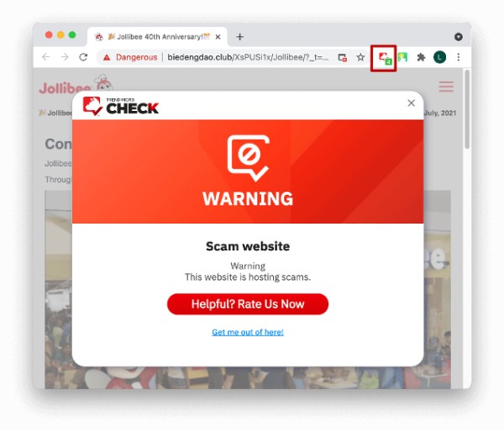The image size is (504, 432).
Task: Click the dark circular arrow icon on the tab bar
Action: pos(459,37)
